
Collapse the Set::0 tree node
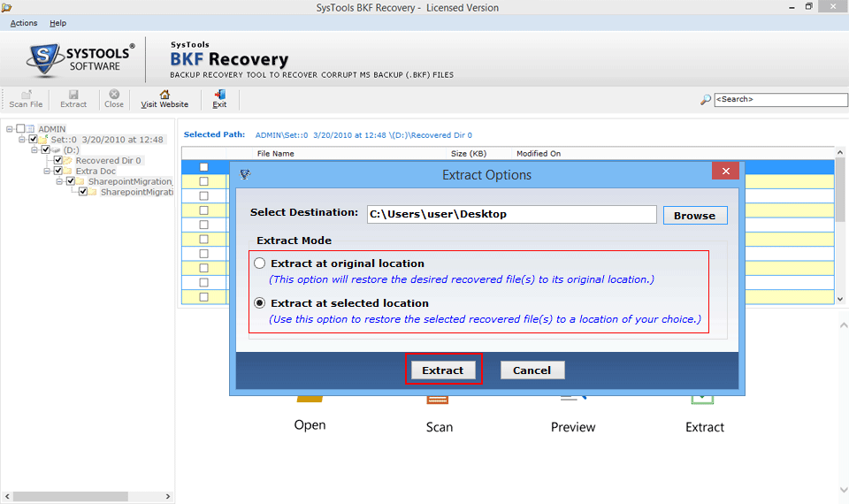pos(21,139)
